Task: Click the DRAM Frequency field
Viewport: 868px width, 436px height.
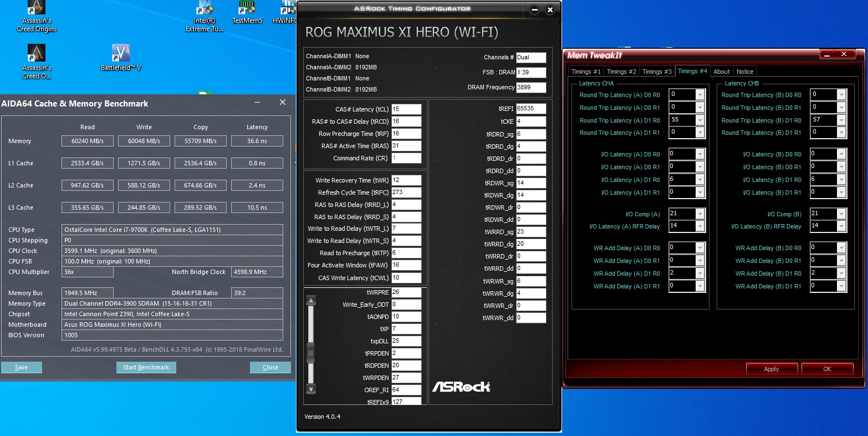Action: (531, 88)
